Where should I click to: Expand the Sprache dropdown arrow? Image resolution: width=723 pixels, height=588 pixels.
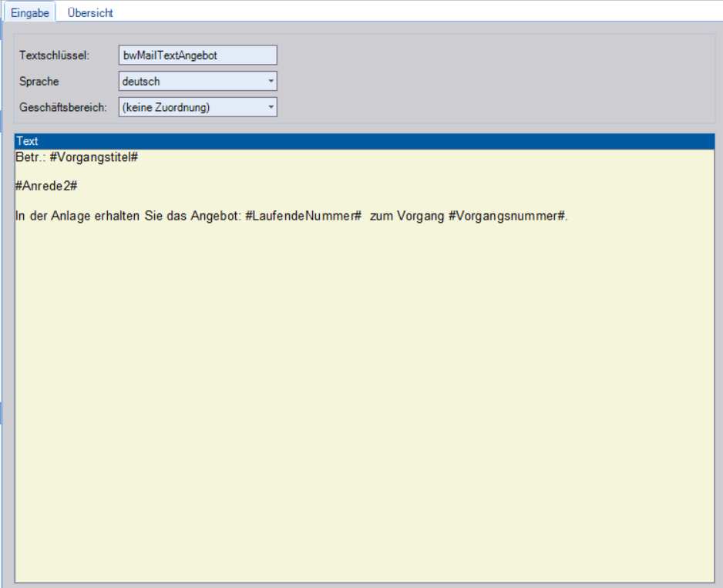click(x=271, y=81)
